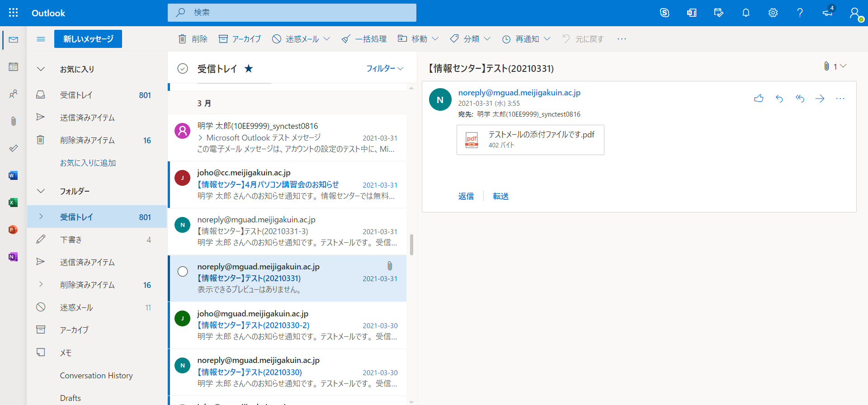Click the message list scrollbar thumb
Image resolution: width=868 pixels, height=405 pixels.
(411, 245)
